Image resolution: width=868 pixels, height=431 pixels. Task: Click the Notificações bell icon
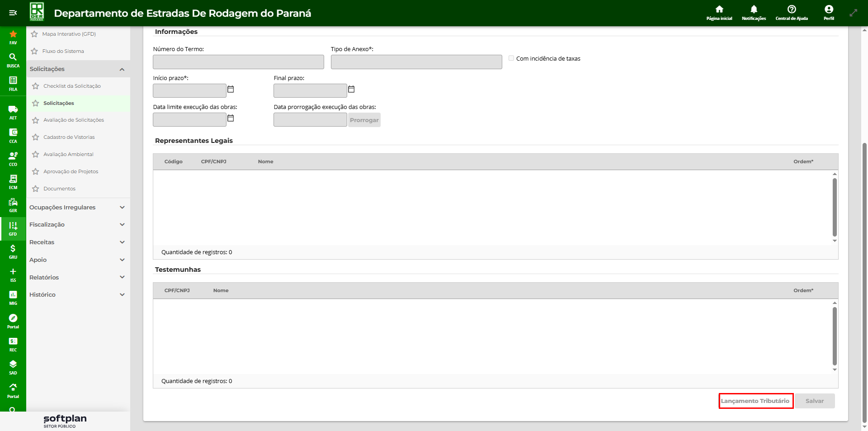754,12
